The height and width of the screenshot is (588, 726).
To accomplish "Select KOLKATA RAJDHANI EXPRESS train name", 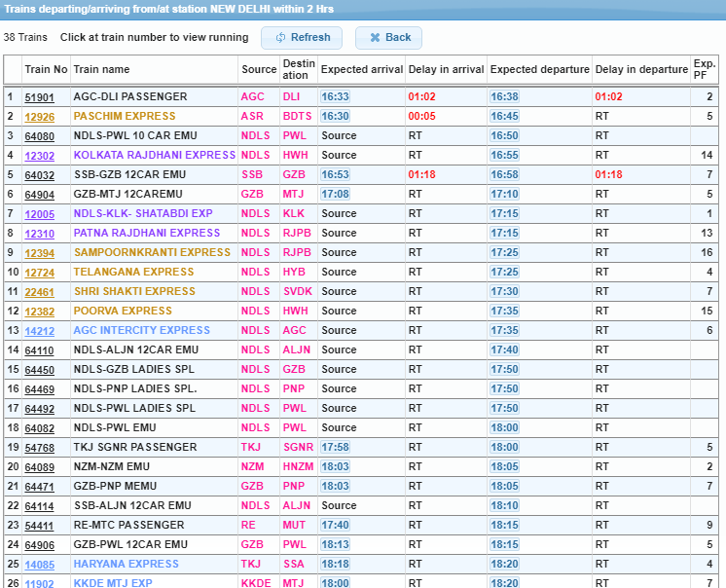I will coord(155,155).
